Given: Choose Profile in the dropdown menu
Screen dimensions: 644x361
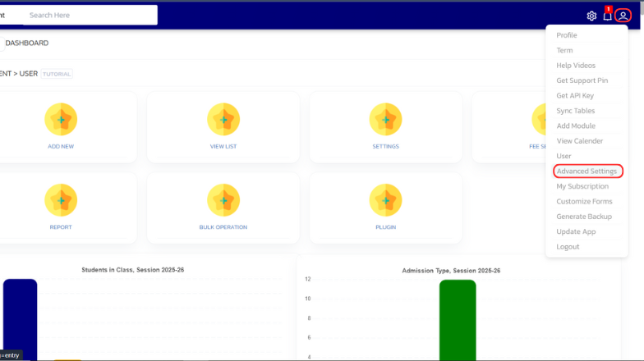Looking at the screenshot, I should 567,35.
